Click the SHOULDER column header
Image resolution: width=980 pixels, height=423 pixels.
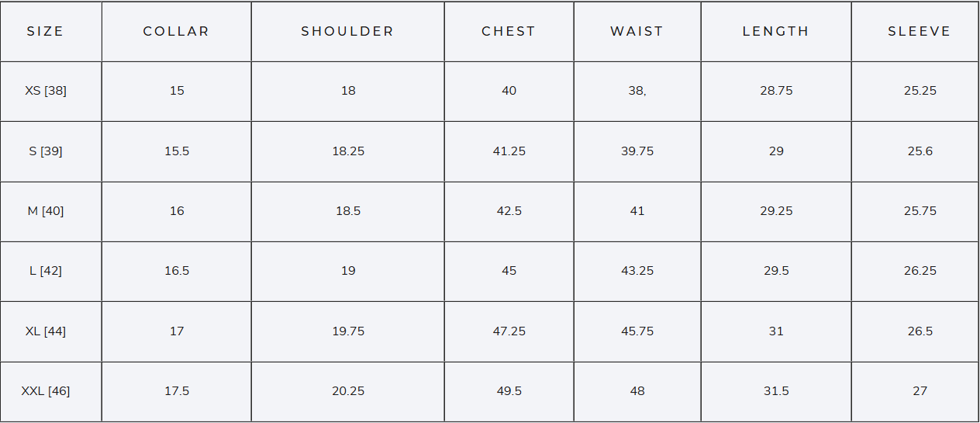(x=348, y=32)
